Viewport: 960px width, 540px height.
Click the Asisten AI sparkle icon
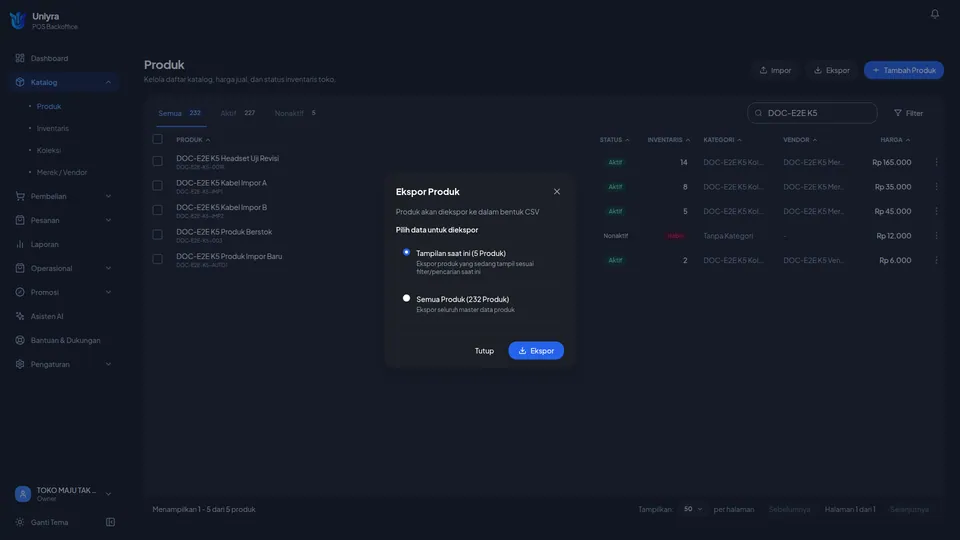pyautogui.click(x=20, y=316)
